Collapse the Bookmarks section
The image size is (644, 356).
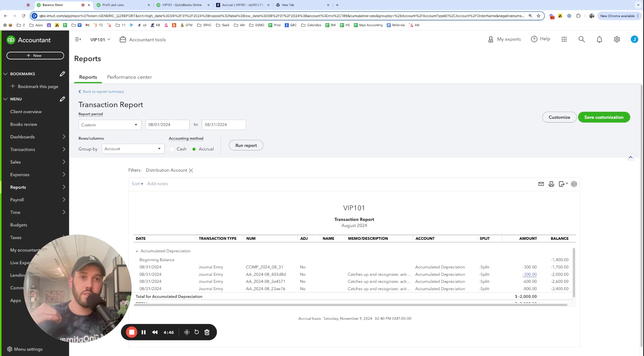point(5,74)
